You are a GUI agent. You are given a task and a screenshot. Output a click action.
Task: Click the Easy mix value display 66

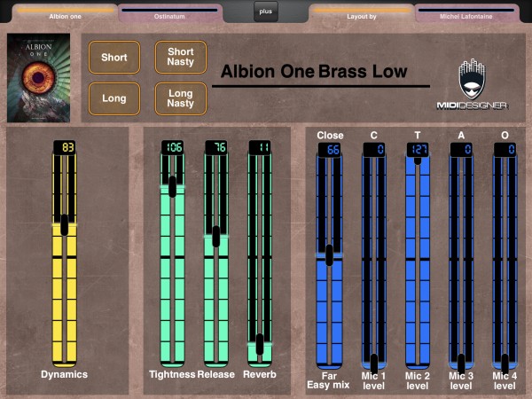pyautogui.click(x=329, y=150)
